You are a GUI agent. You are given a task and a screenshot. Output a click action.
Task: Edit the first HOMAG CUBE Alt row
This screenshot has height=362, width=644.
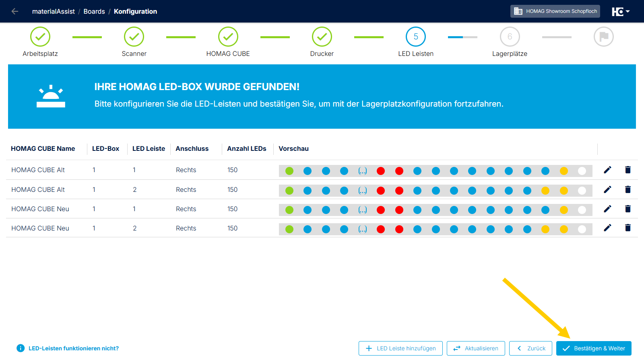pyautogui.click(x=607, y=170)
